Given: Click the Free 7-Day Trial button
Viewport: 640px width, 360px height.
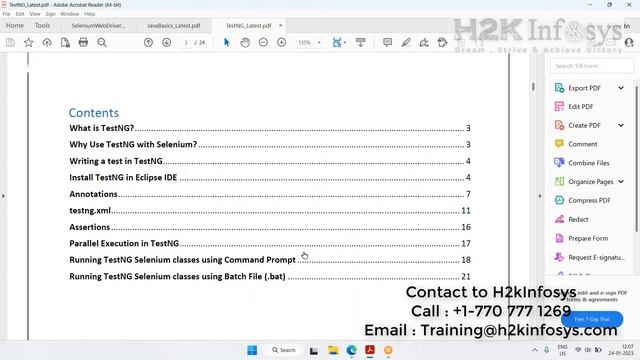Looking at the screenshot, I should point(592,319).
